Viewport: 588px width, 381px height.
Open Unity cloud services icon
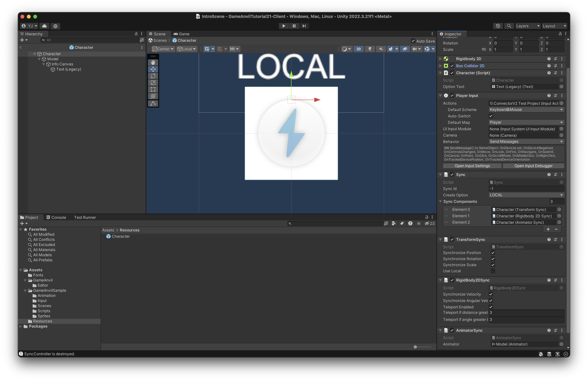(x=44, y=26)
